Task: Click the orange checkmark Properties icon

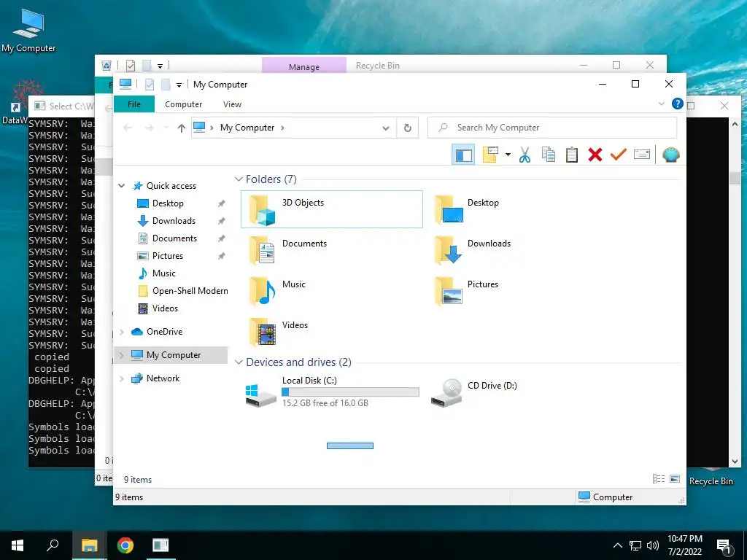Action: 619,155
